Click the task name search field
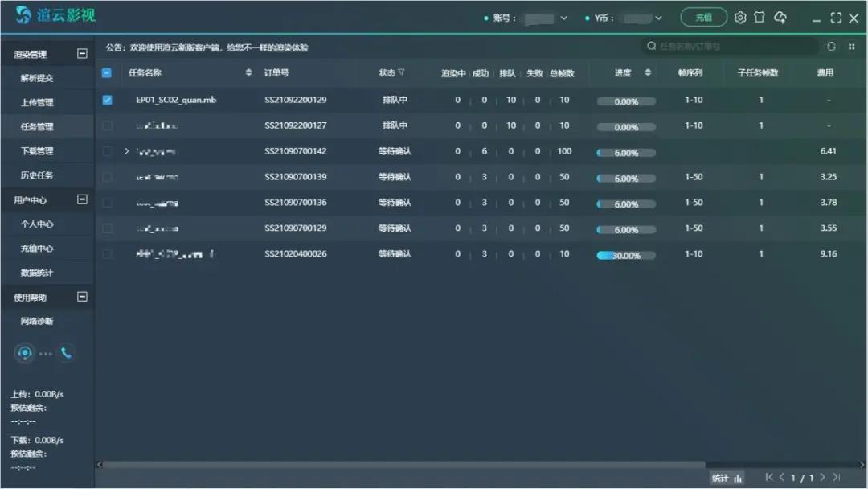Screen dimensions: 868x489 coord(731,47)
